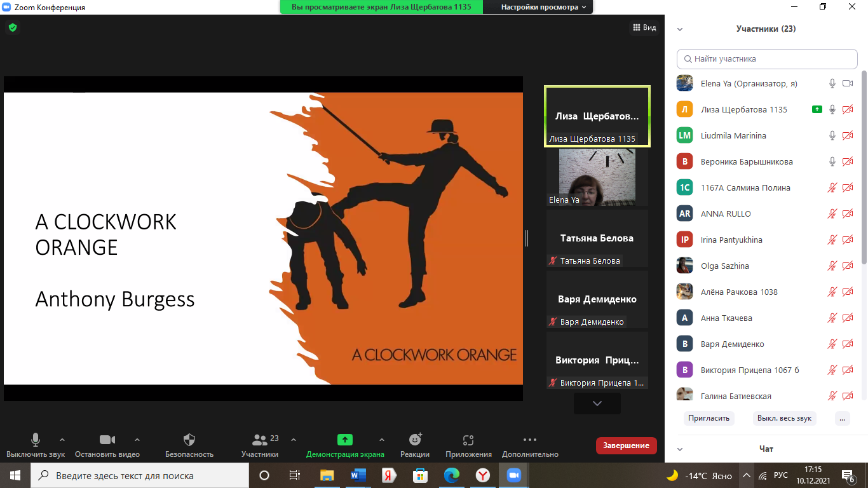Click camera-off icon for Irina Pantyukhina
Screen dimensions: 868x488
coord(848,240)
